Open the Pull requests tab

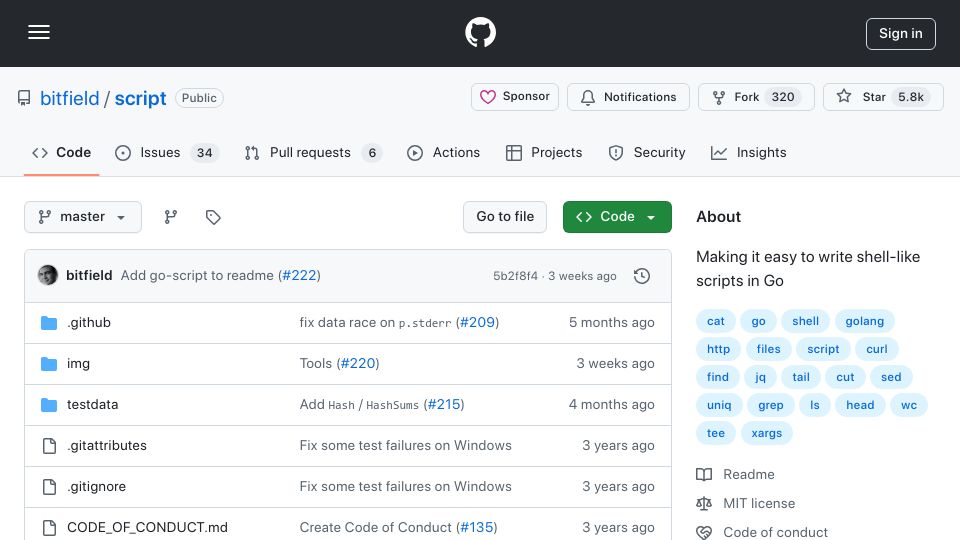(x=313, y=152)
